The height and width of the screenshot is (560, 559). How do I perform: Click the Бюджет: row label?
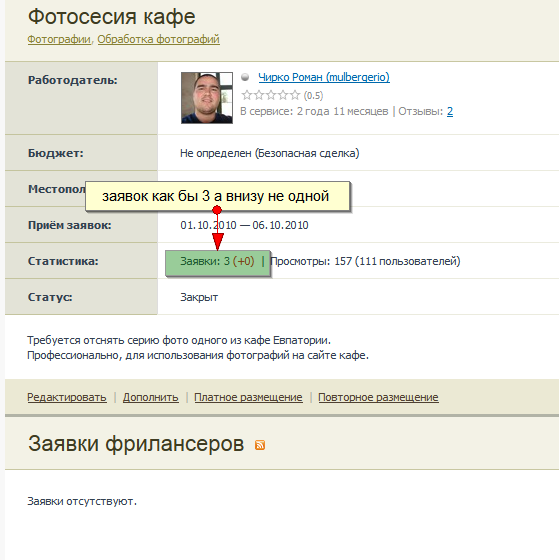56,153
